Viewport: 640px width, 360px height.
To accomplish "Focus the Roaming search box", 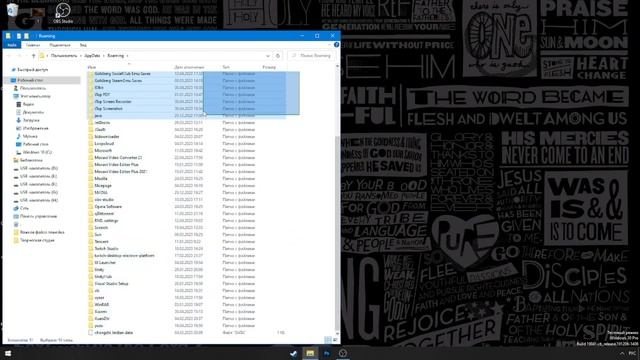I will [x=312, y=56].
